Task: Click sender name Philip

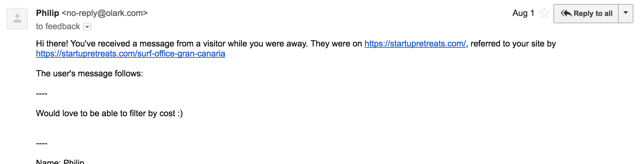Action: 48,13
